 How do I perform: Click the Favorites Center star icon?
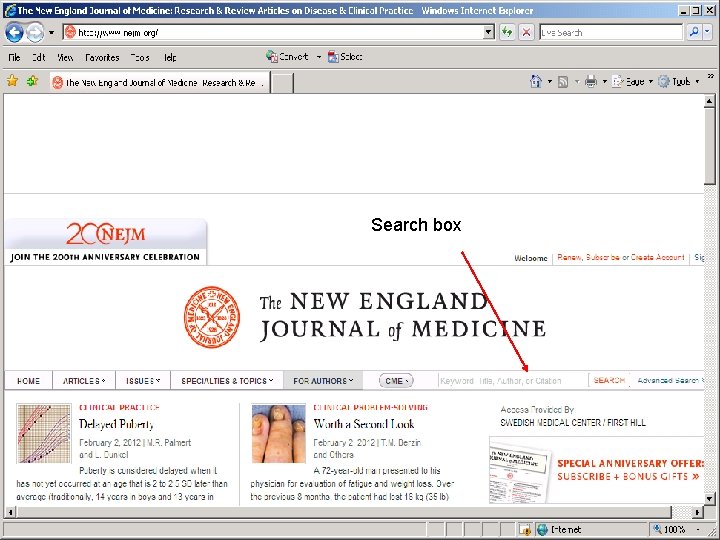tap(12, 81)
